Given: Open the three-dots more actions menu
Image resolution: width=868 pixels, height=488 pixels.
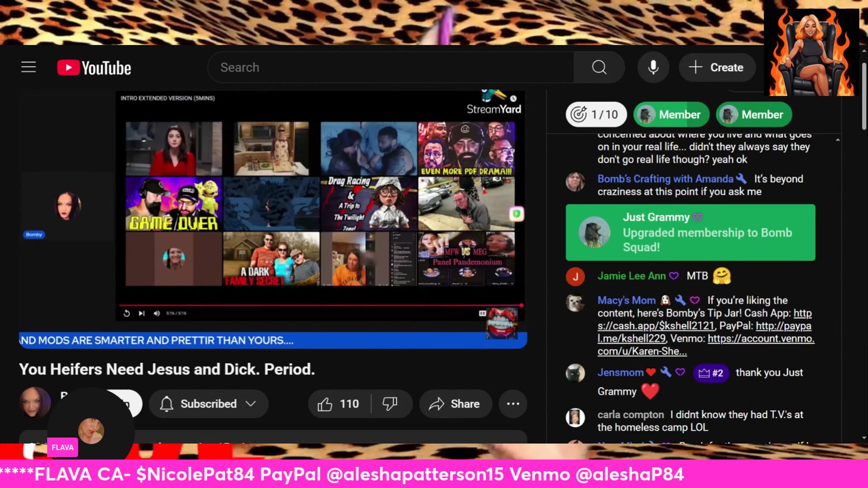Looking at the screenshot, I should [513, 404].
